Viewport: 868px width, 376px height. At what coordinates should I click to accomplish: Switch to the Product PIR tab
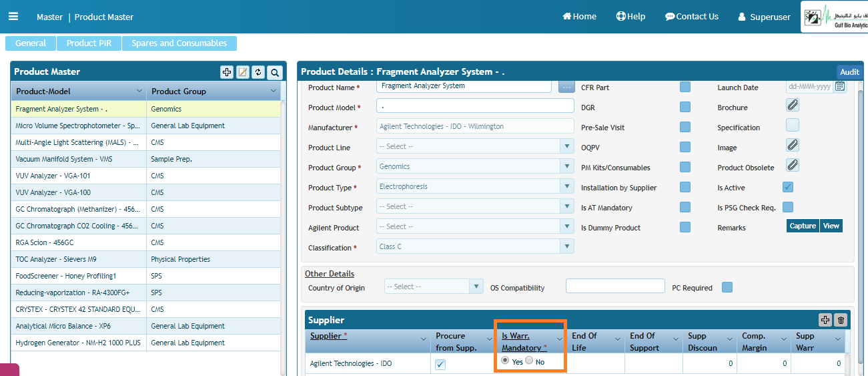[89, 43]
